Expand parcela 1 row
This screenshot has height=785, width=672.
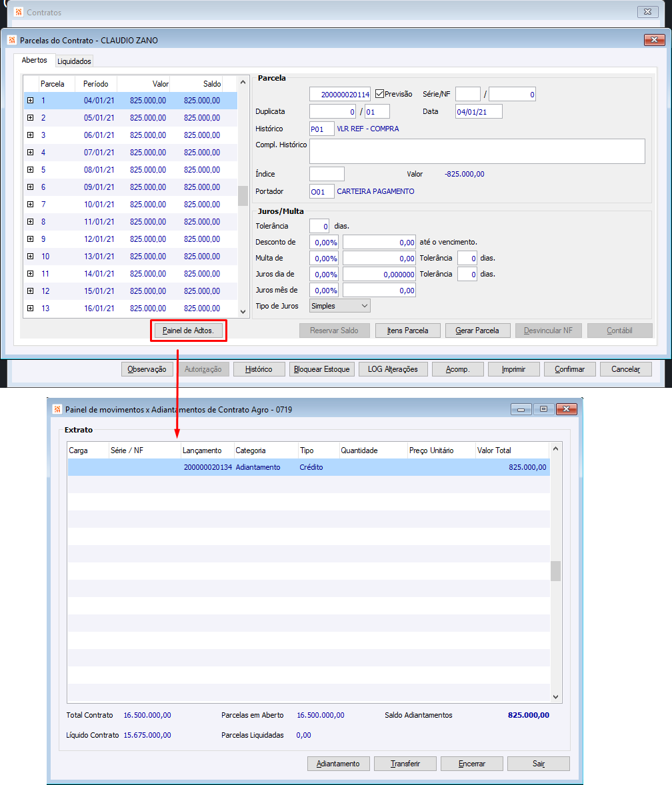click(x=31, y=100)
